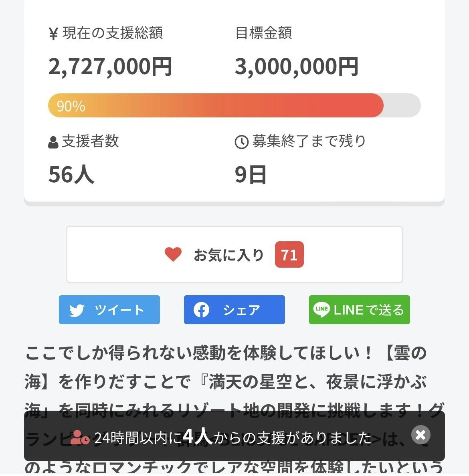Dismiss the 24-hour support notification
469x476 pixels.
[420, 435]
